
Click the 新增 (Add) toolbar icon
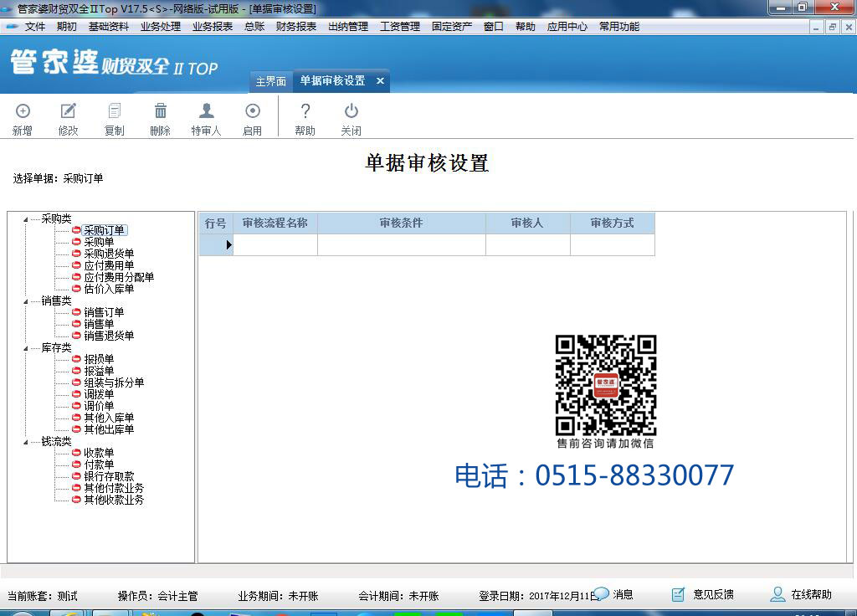pos(23,111)
